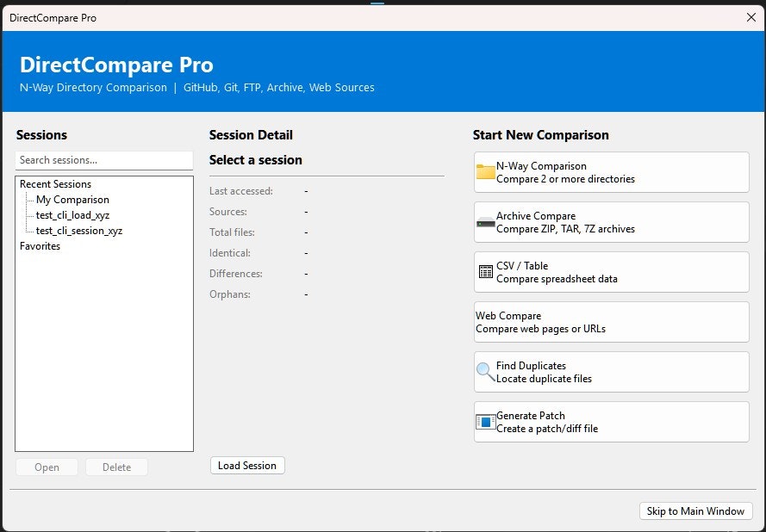Click the Archive Compare drive icon
This screenshot has height=532, width=766.
pyautogui.click(x=486, y=223)
